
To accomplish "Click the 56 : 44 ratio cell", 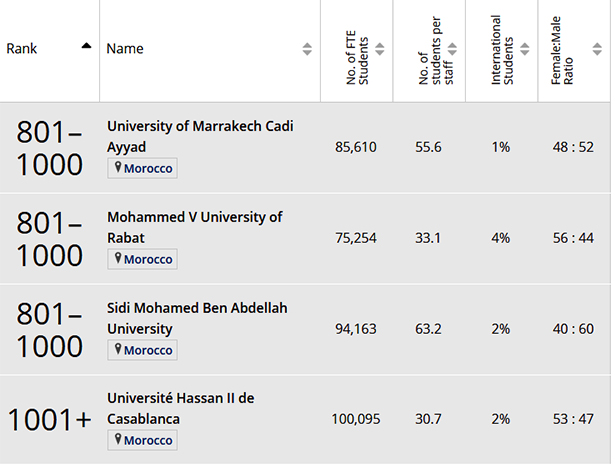I will [572, 238].
